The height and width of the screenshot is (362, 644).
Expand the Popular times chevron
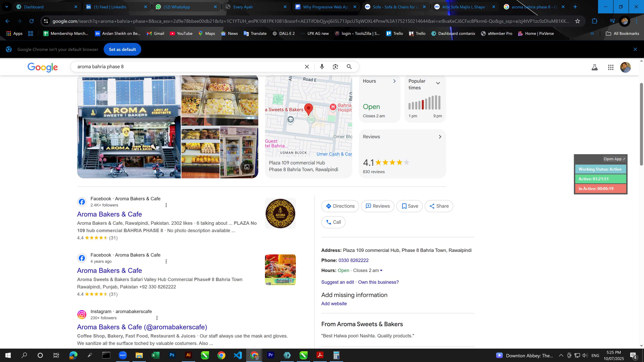(x=438, y=83)
